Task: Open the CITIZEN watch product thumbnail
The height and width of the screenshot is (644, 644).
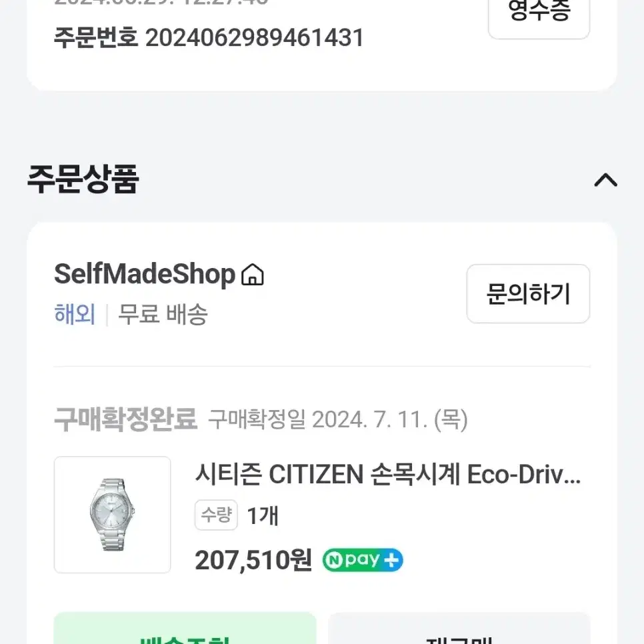Action: point(112,515)
